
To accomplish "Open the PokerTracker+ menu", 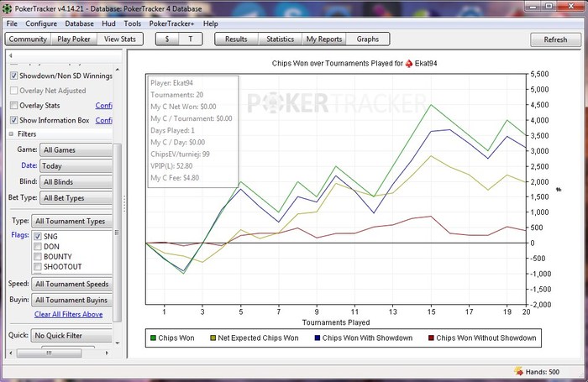I will 171,24.
